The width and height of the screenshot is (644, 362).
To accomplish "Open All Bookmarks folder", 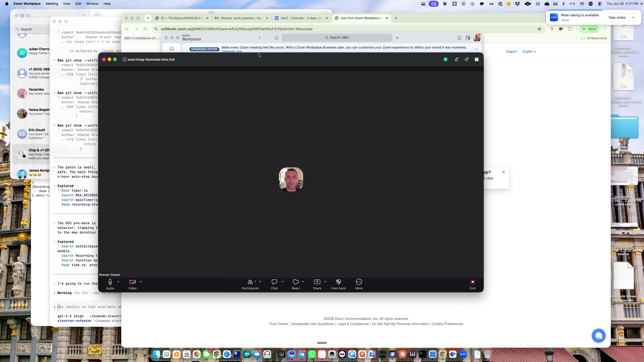I will (x=594, y=38).
